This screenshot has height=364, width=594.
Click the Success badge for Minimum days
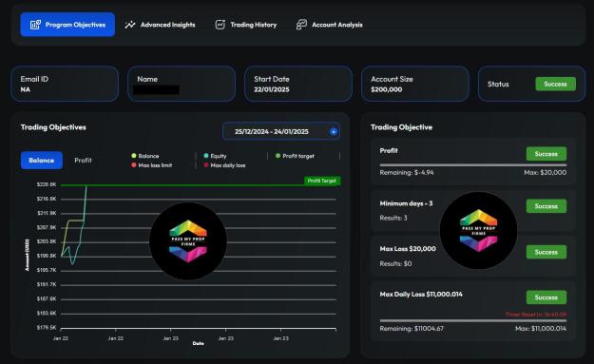click(546, 206)
